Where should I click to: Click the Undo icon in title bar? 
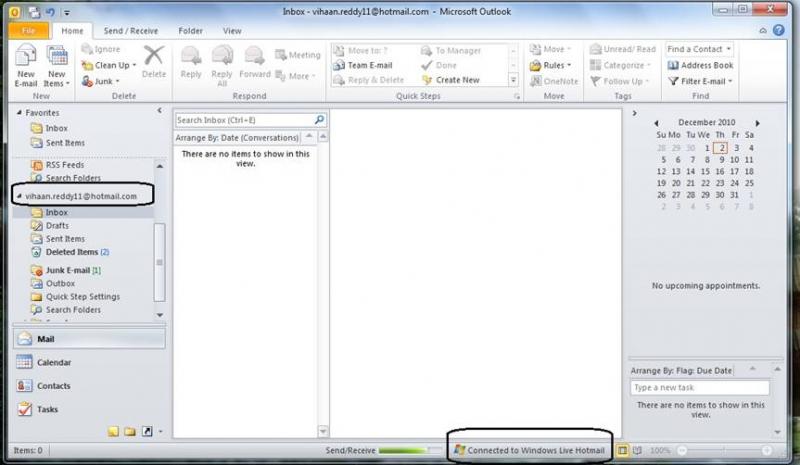click(x=50, y=11)
